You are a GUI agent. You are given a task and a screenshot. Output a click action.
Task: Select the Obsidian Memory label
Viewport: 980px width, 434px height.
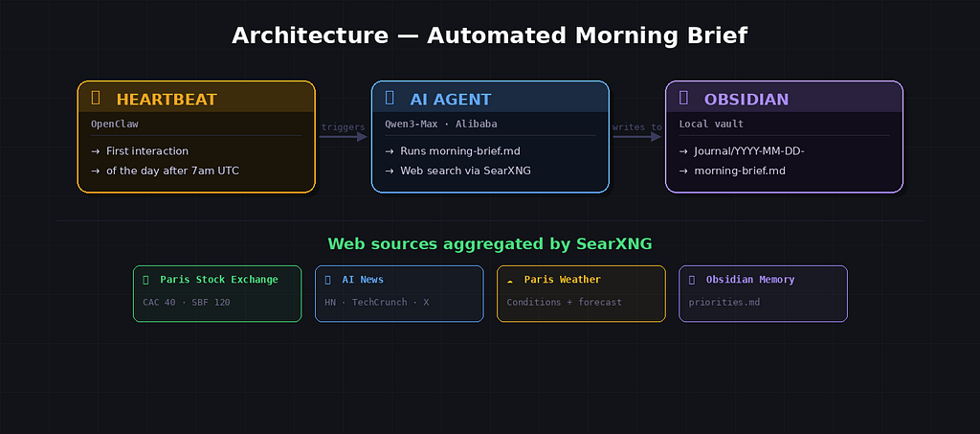pyautogui.click(x=750, y=280)
